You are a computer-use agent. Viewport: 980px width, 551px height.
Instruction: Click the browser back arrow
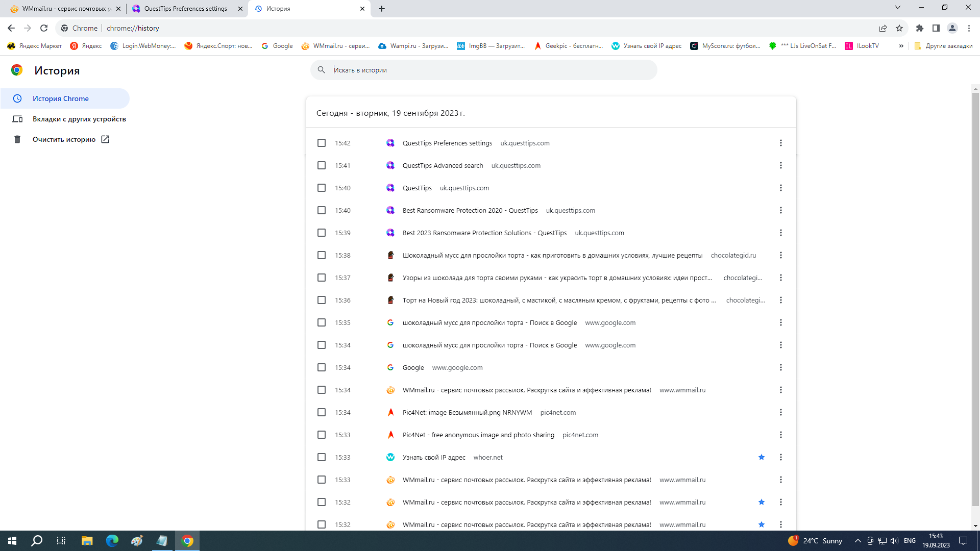point(11,28)
